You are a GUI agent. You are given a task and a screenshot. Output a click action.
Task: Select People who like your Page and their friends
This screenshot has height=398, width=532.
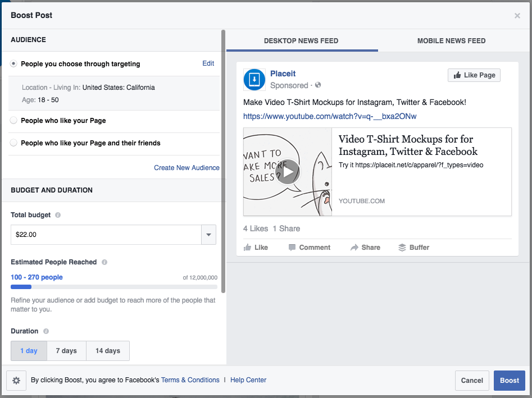click(13, 143)
